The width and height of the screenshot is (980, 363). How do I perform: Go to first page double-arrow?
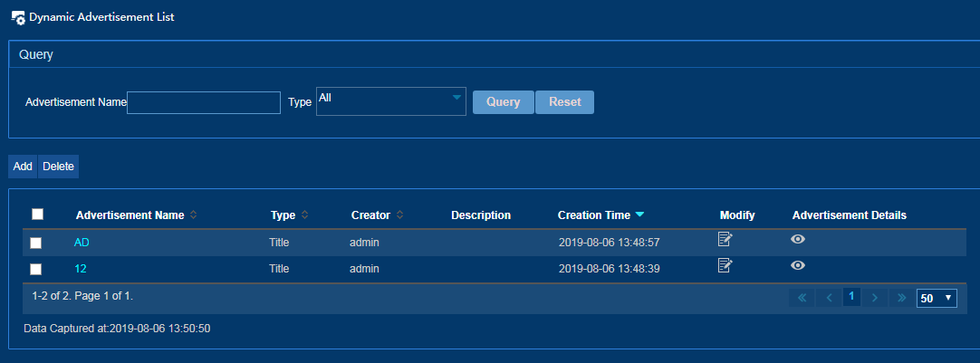pos(802,298)
